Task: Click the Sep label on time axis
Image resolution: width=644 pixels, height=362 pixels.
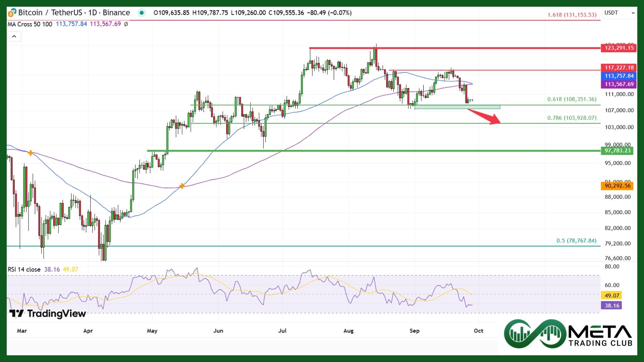Action: [414, 331]
